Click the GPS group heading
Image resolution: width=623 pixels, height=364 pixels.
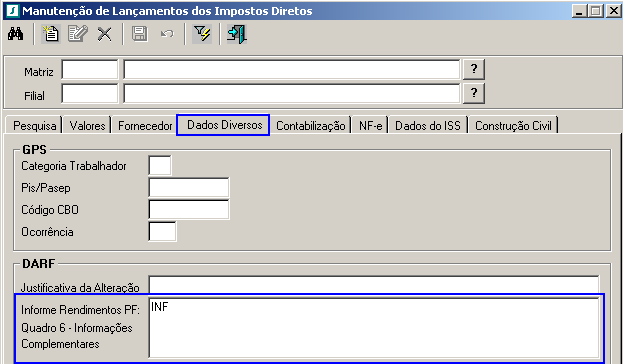[x=34, y=149]
